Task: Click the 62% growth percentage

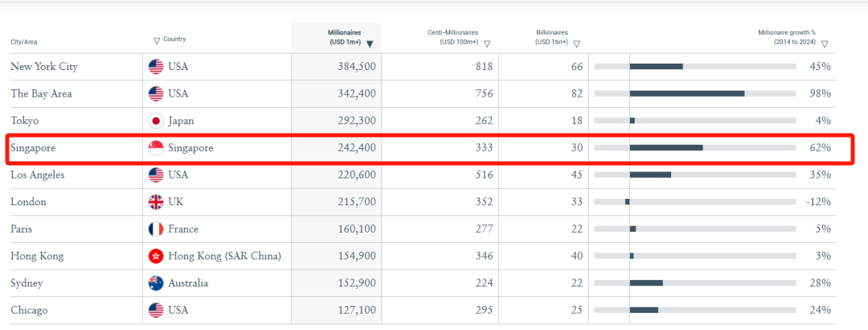Action: pyautogui.click(x=821, y=148)
